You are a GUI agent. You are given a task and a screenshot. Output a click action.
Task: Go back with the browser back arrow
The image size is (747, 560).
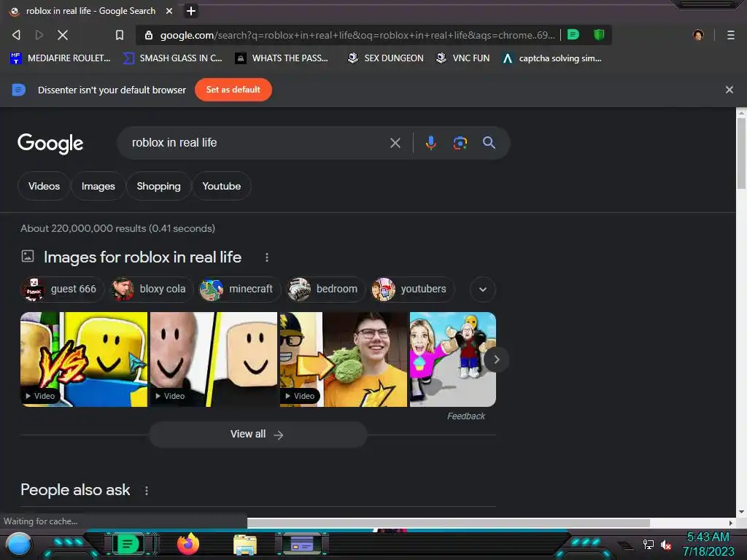tap(16, 35)
